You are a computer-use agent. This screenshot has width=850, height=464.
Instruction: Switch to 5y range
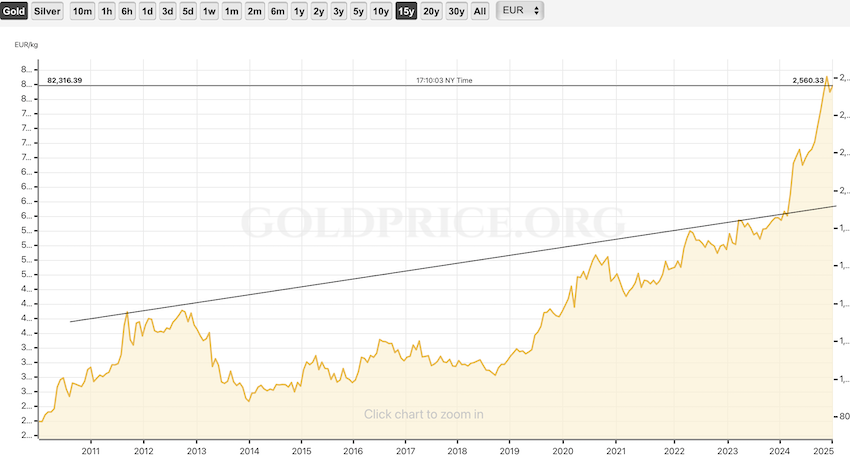[x=358, y=11]
